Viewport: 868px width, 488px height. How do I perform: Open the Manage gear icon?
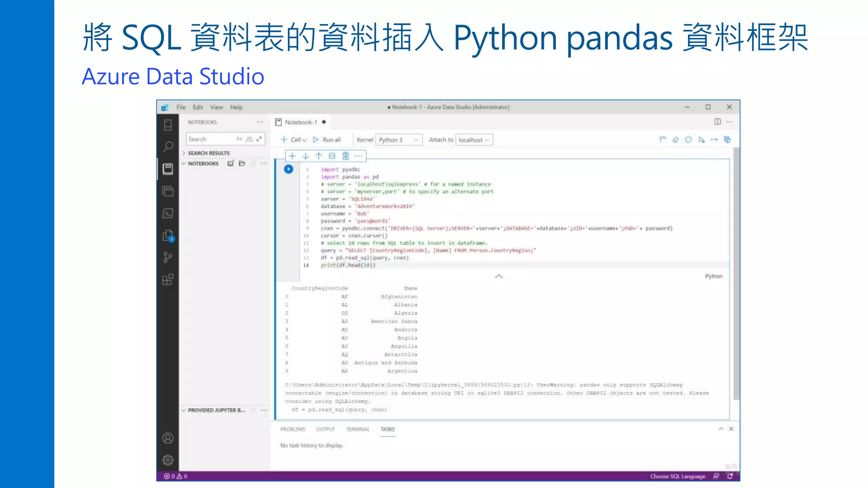pos(168,460)
